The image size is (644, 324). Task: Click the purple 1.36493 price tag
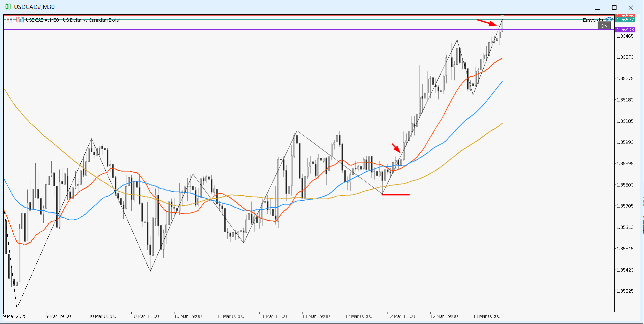click(625, 30)
